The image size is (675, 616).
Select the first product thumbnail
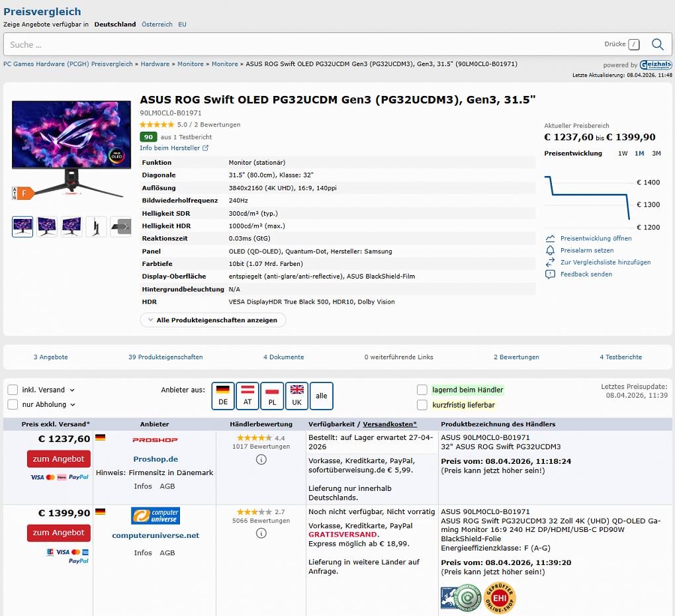point(22,226)
